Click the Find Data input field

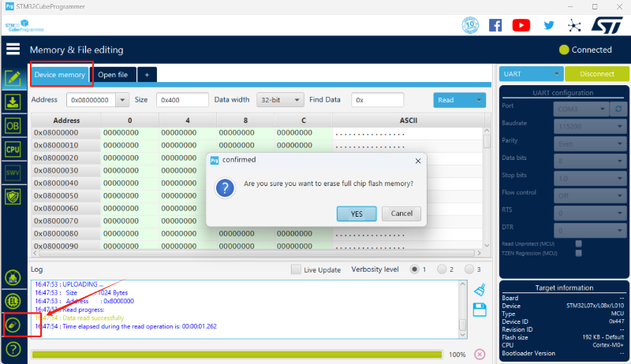[378, 99]
